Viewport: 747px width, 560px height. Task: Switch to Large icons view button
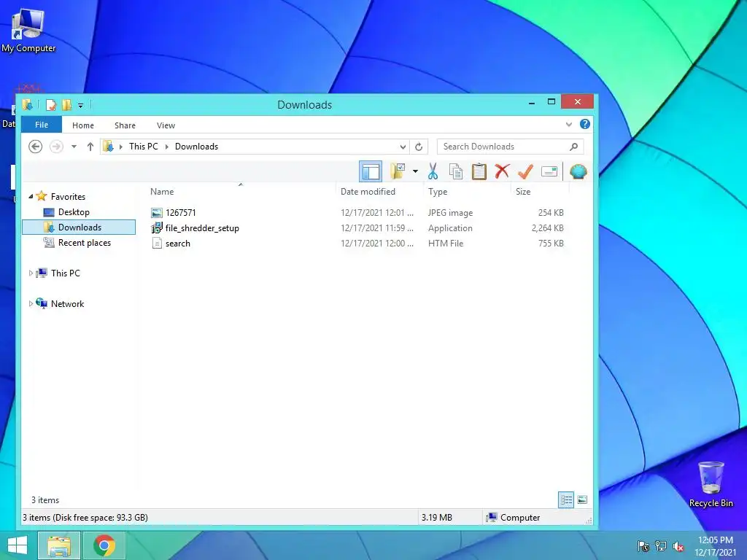tap(582, 499)
